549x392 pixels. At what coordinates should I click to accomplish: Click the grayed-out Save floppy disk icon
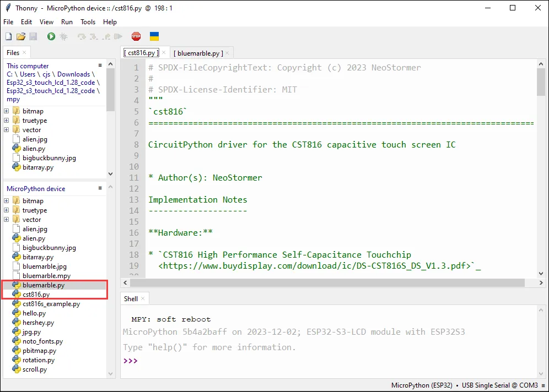[x=33, y=36]
